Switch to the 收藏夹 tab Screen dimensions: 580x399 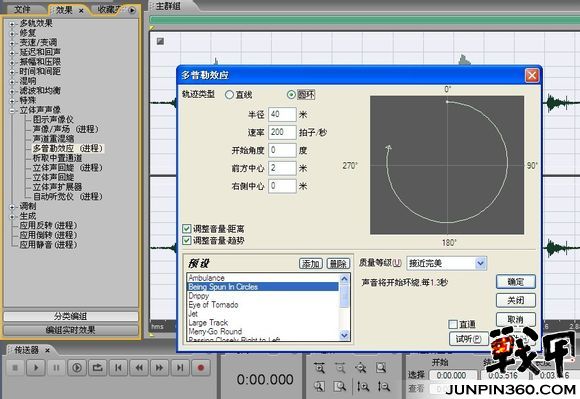(x=108, y=10)
